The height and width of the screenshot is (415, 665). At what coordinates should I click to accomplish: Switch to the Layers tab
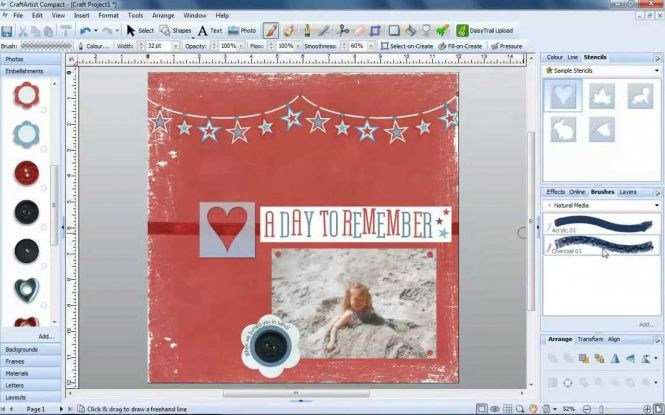(x=628, y=192)
